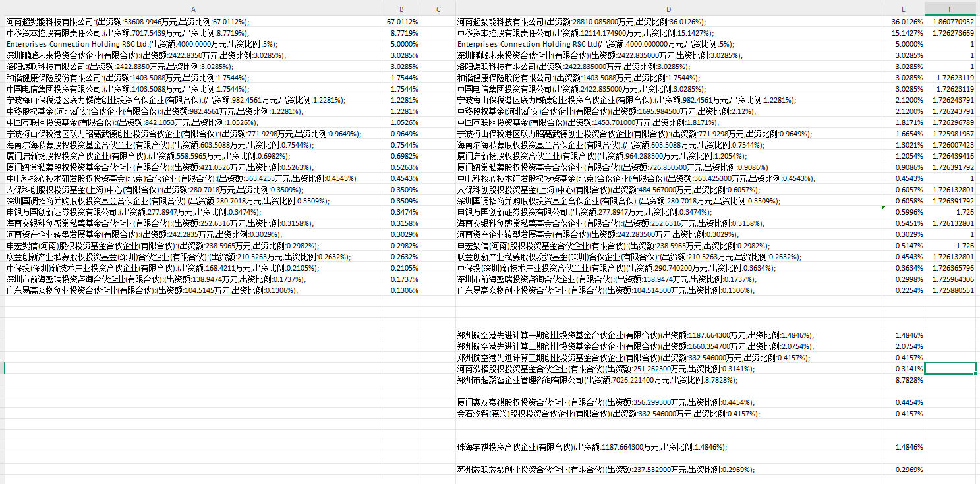Click 厦门惠友豪祺股权投资 cell
980x484 pixels.
[x=669, y=402]
